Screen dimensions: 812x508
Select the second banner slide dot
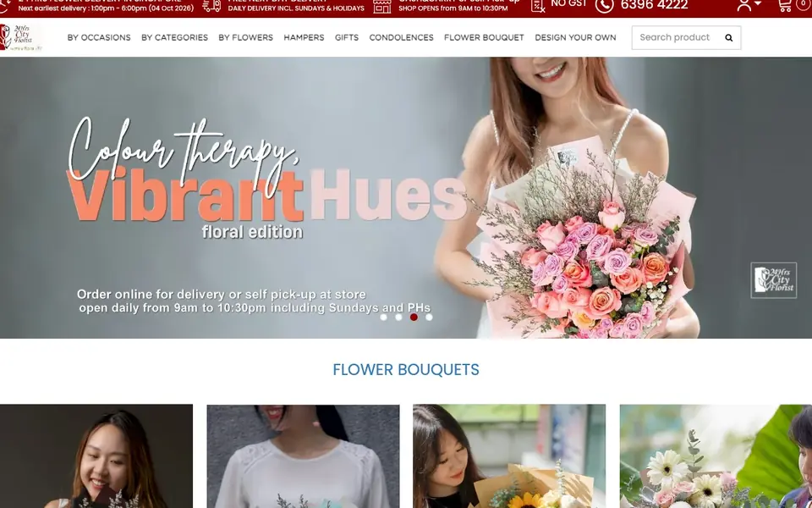[x=398, y=317]
